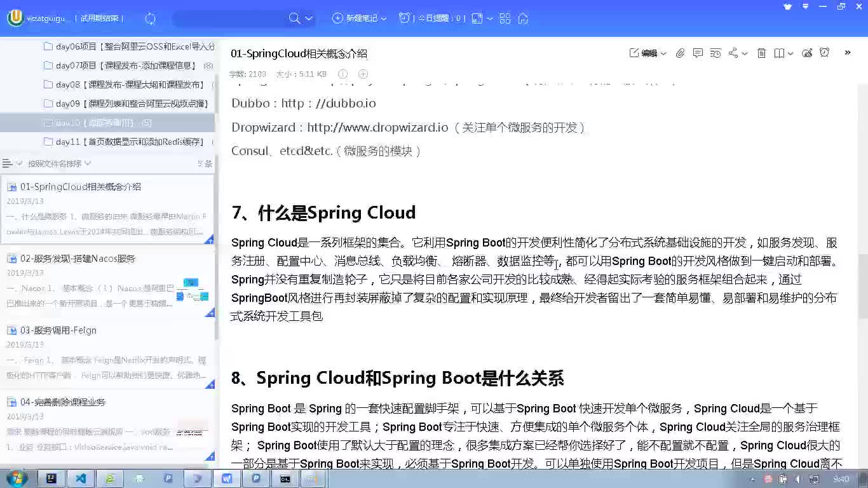This screenshot has height=488, width=868.
Task: Click the reading mode book icon
Action: point(779,53)
